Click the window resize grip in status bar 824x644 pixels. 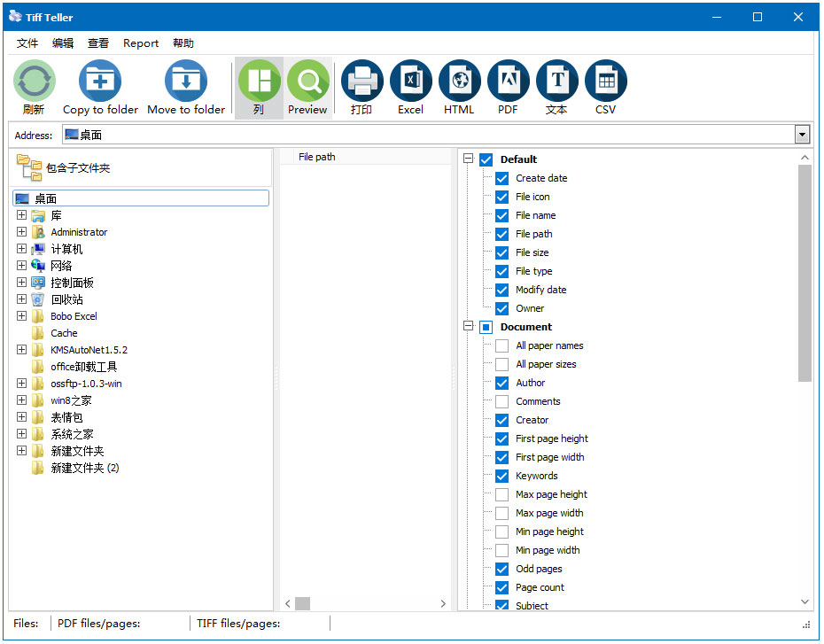point(806,625)
